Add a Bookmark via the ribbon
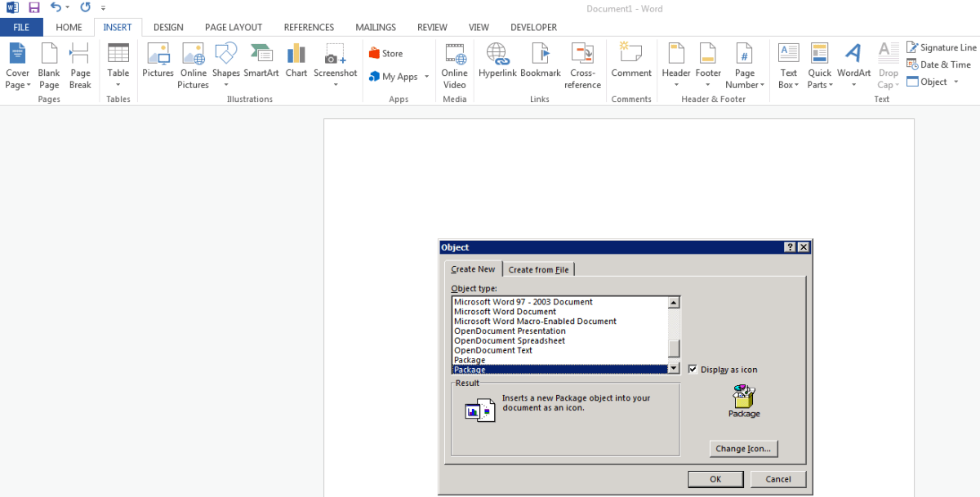 pos(541,61)
